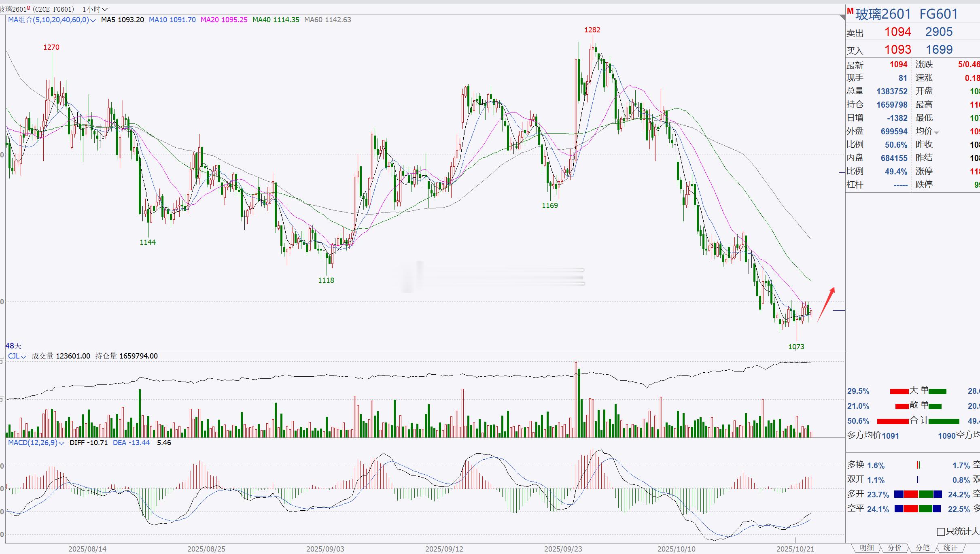Enable the 只统计大 checkbox
The image size is (980, 554).
pos(941,532)
